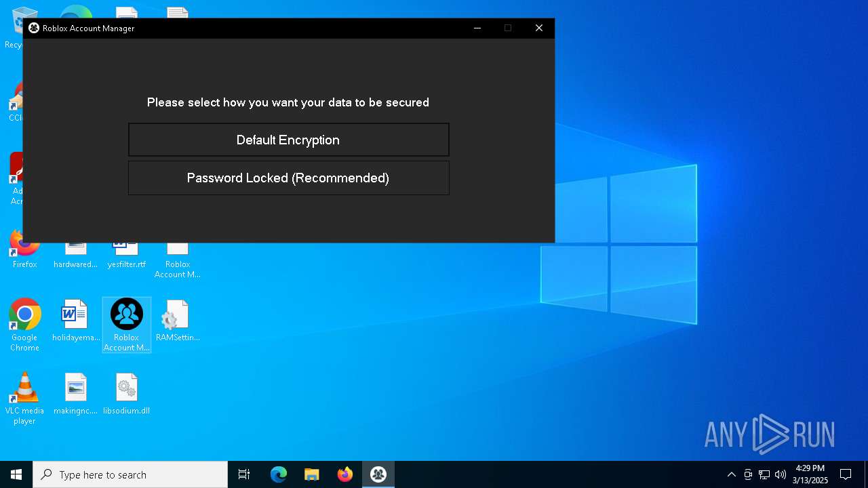Select the VLC media player shortcut
This screenshot has height=488, width=868.
[x=24, y=399]
